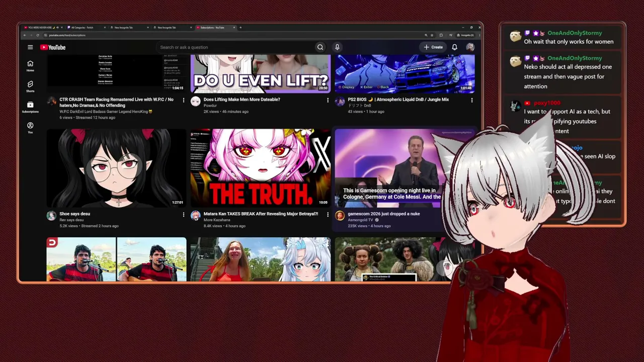Click the Create button
Viewport: 644px width, 362px height.
coord(433,47)
